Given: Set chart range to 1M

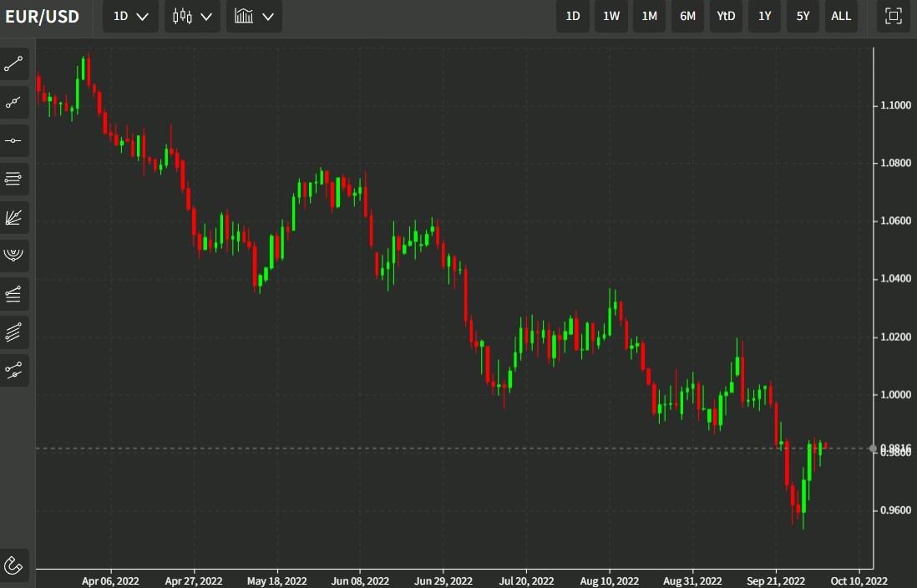Looking at the screenshot, I should 649,17.
